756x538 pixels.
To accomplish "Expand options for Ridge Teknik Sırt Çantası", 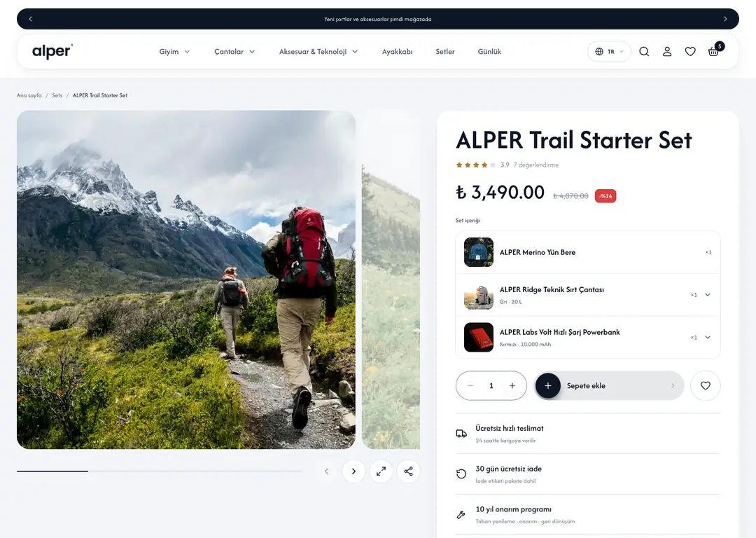I will tap(707, 295).
